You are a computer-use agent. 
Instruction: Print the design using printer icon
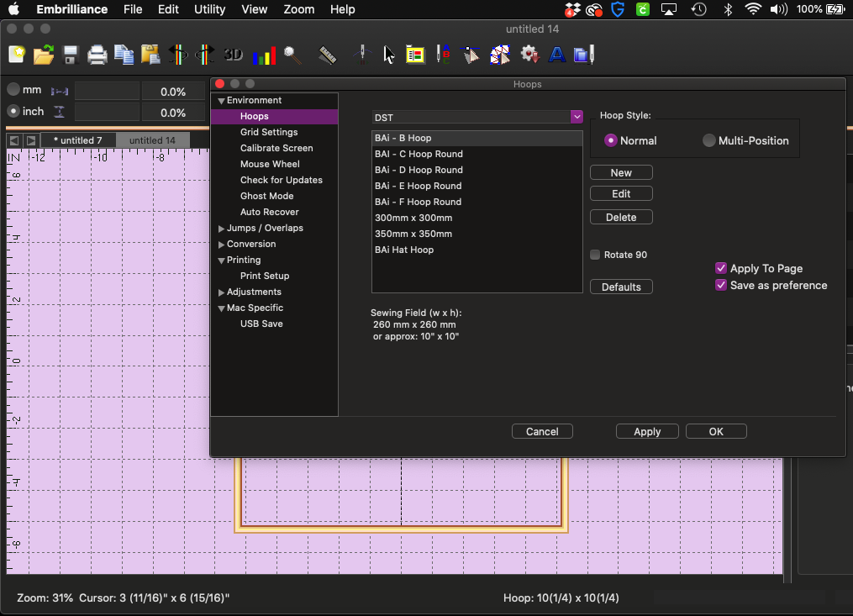(x=97, y=55)
